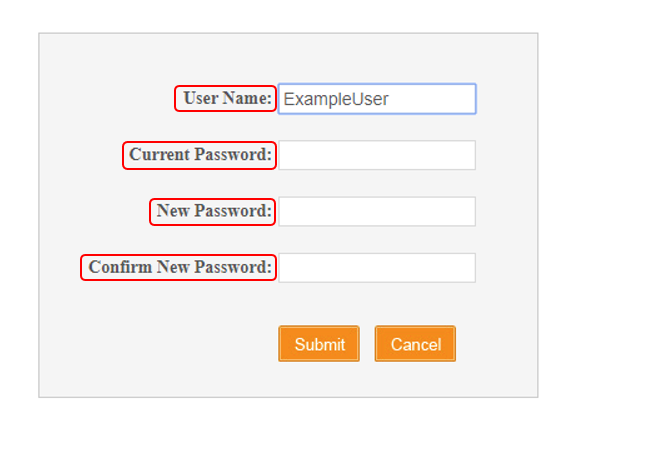Focus the Current Password input field
The height and width of the screenshot is (469, 653).
[377, 155]
